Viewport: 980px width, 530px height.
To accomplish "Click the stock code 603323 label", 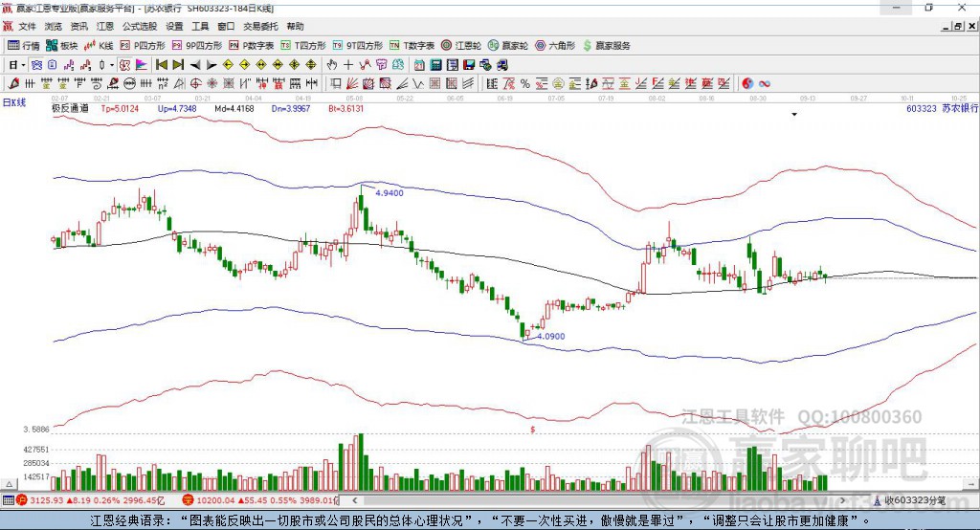I will (x=922, y=109).
